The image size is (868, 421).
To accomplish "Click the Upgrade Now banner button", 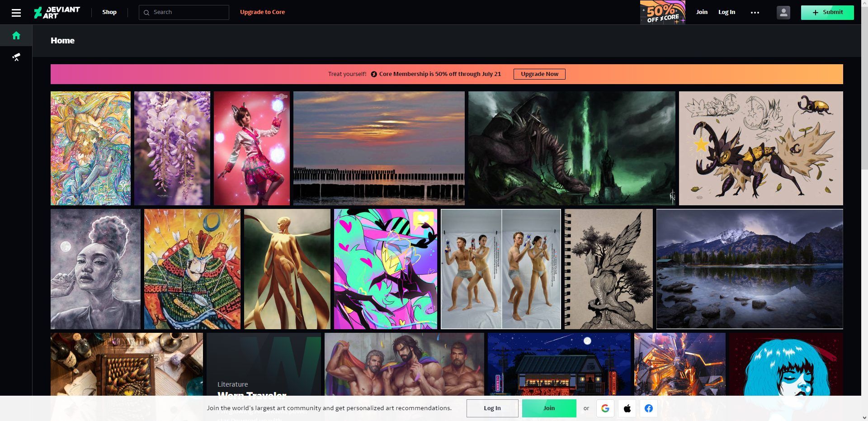I will pyautogui.click(x=539, y=74).
